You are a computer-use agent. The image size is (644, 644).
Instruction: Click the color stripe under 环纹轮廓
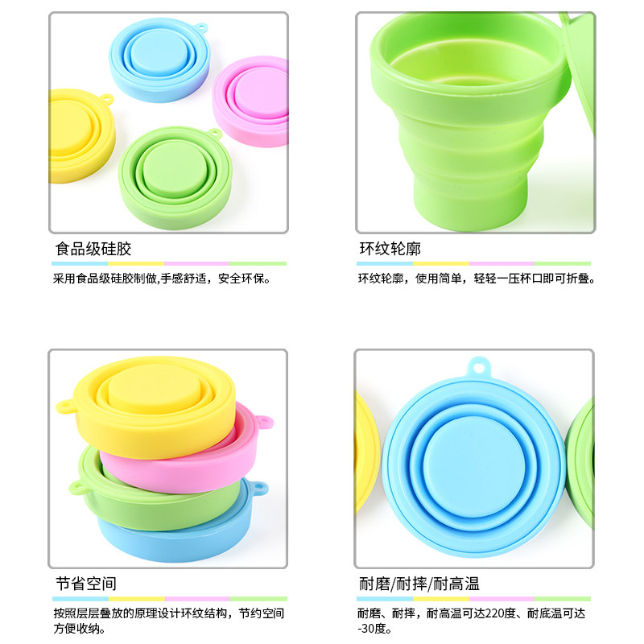click(473, 264)
